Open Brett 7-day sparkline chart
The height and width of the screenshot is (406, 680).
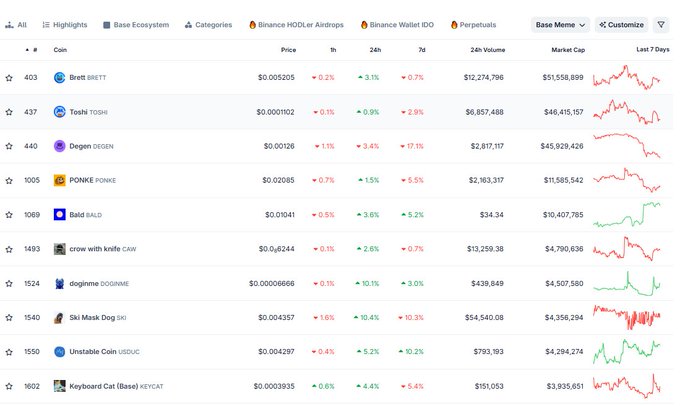coord(627,78)
